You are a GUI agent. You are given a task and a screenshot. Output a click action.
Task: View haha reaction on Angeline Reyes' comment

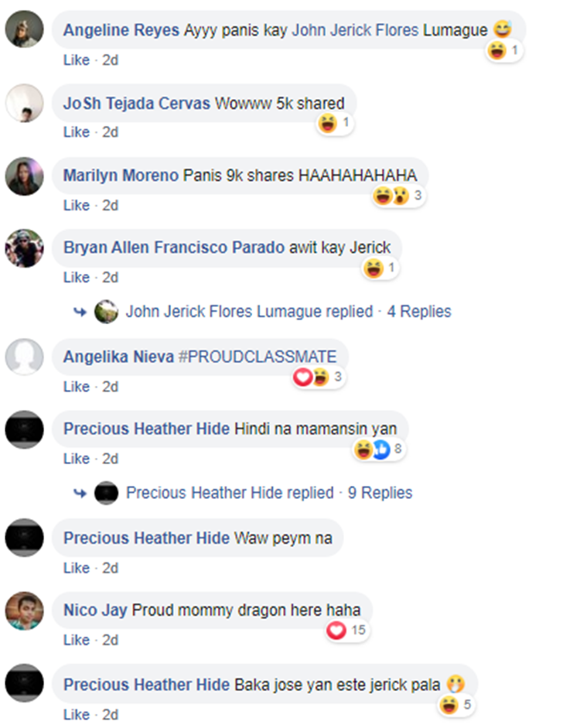(504, 50)
